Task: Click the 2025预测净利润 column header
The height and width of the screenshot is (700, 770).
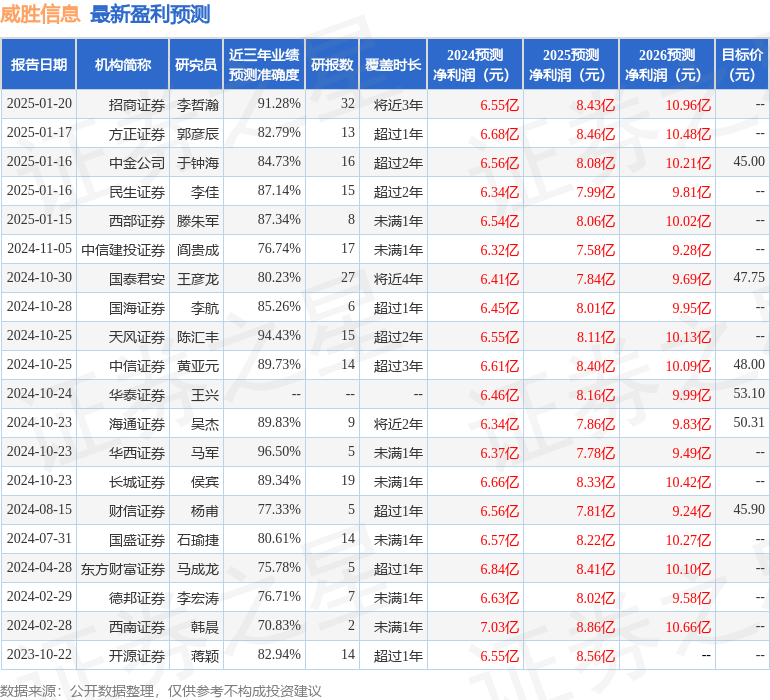Action: (x=571, y=65)
